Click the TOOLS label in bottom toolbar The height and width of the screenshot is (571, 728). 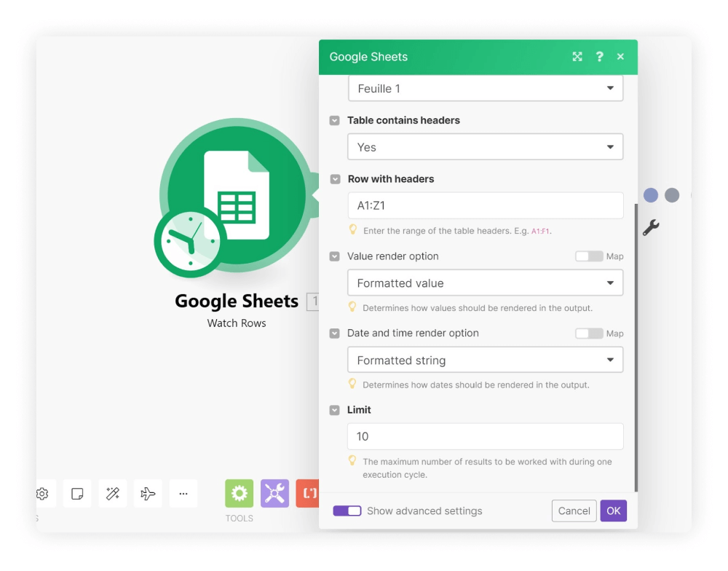tap(239, 519)
